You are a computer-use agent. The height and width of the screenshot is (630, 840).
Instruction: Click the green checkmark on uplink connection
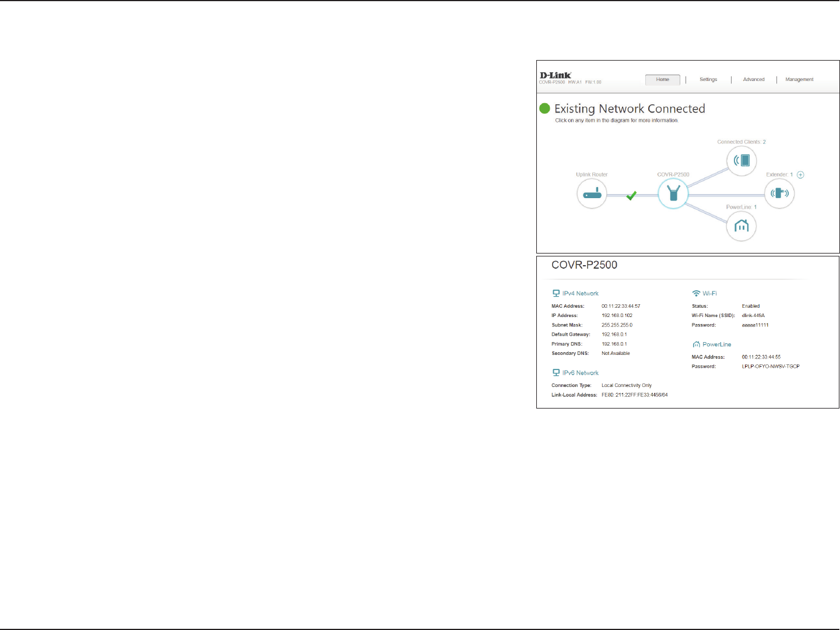[631, 196]
